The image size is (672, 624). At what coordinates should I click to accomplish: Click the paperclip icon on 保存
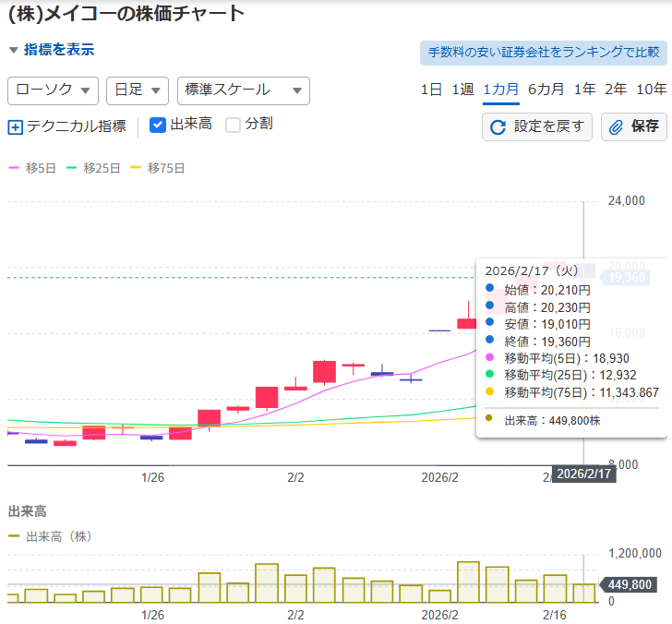point(616,127)
